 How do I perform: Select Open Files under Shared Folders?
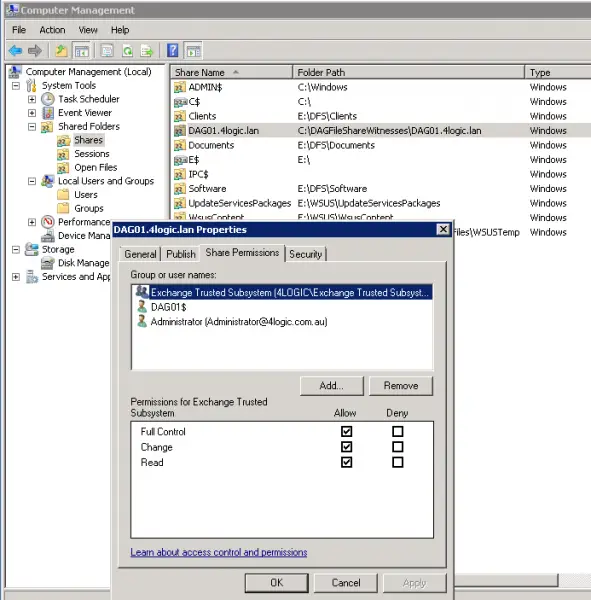(x=96, y=168)
